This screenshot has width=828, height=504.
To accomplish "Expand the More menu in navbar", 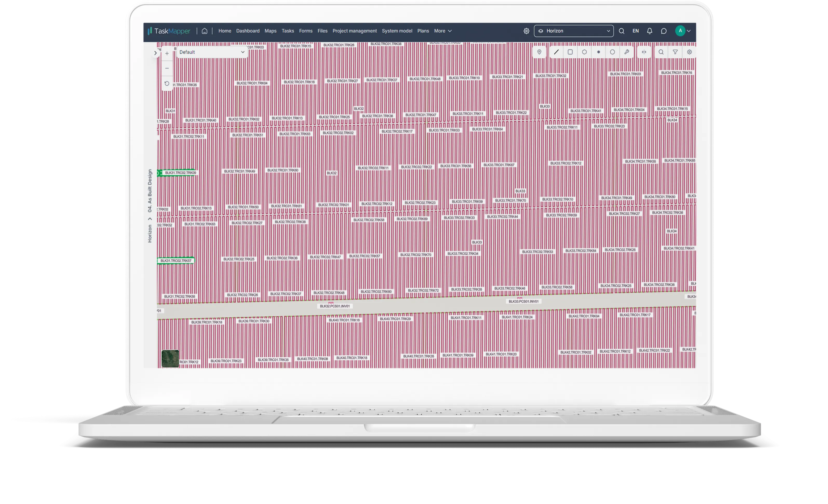I will [x=443, y=31].
